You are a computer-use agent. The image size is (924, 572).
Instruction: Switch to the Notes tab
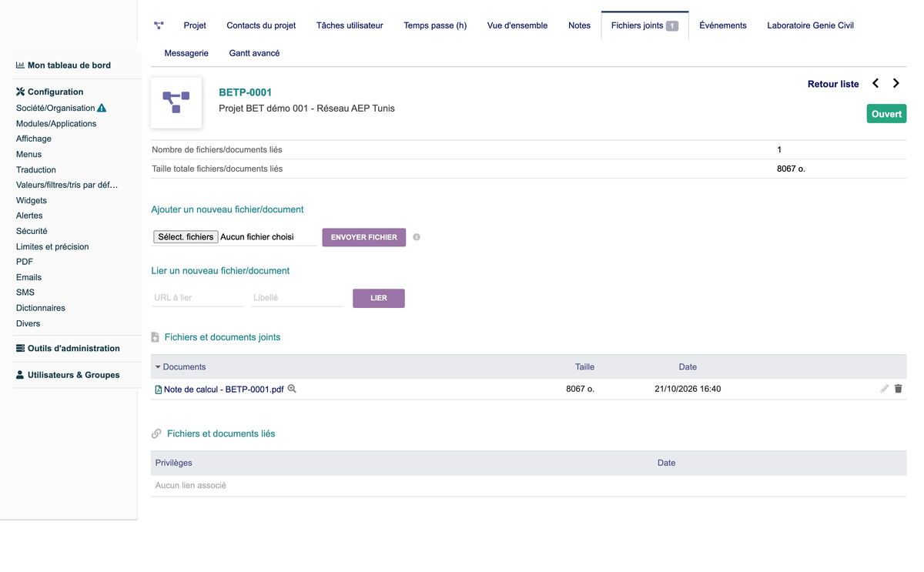tap(580, 25)
